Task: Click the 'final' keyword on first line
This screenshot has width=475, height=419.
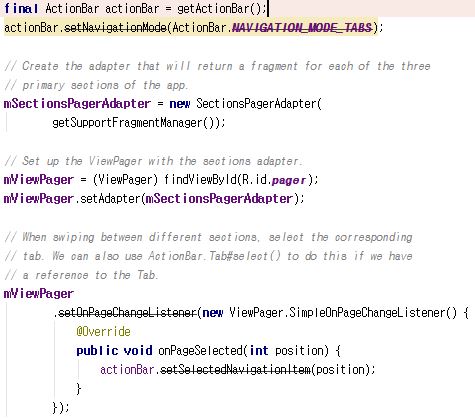Action: point(21,8)
